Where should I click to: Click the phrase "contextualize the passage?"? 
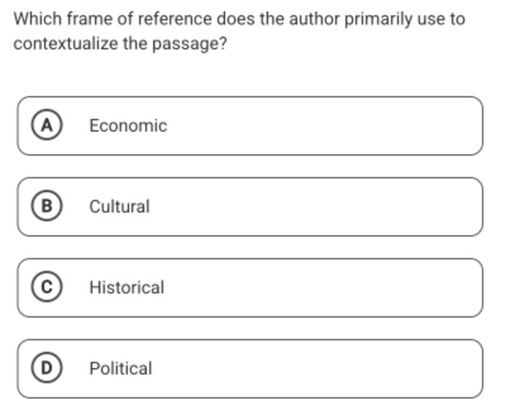(120, 44)
